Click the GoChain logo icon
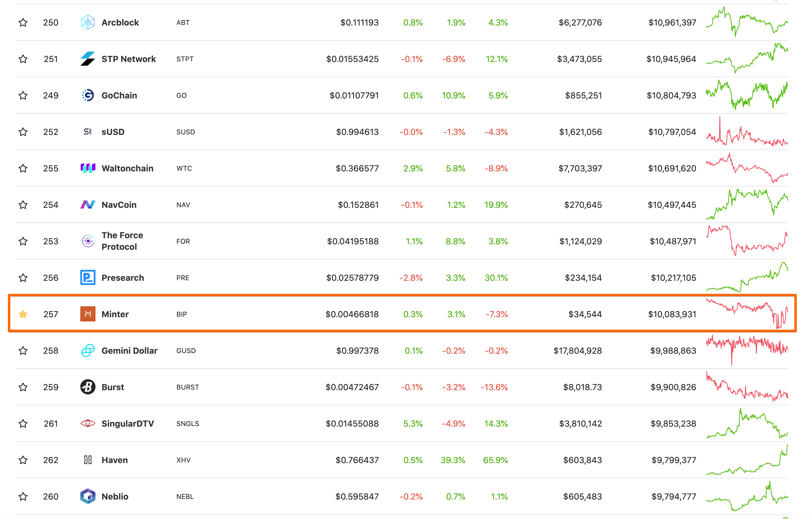The image size is (812, 519). click(88, 95)
